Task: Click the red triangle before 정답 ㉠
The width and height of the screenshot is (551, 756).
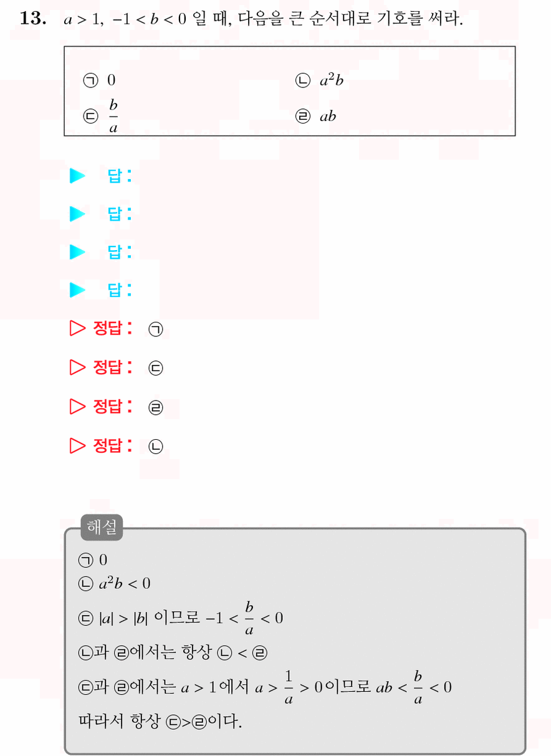Action: pos(77,329)
